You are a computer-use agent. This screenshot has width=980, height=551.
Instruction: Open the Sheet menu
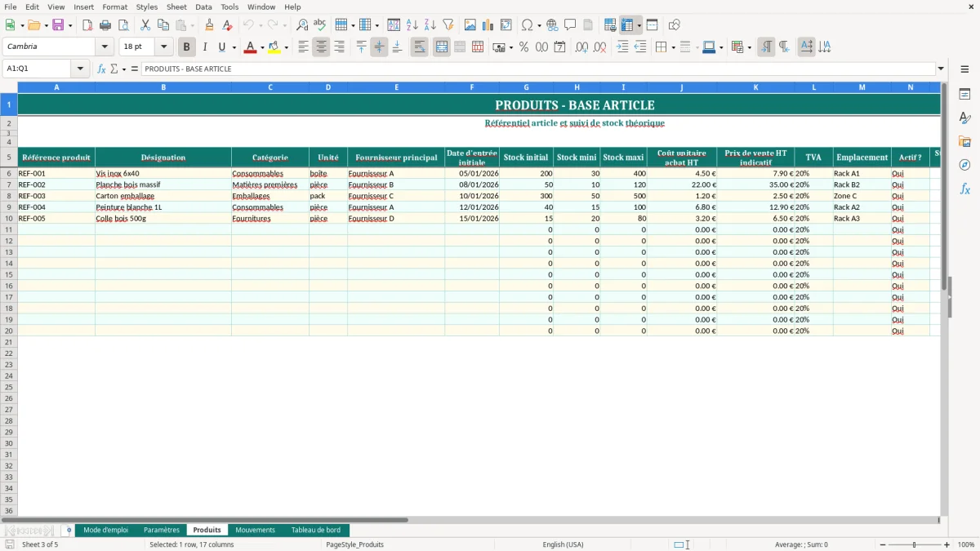176,7
